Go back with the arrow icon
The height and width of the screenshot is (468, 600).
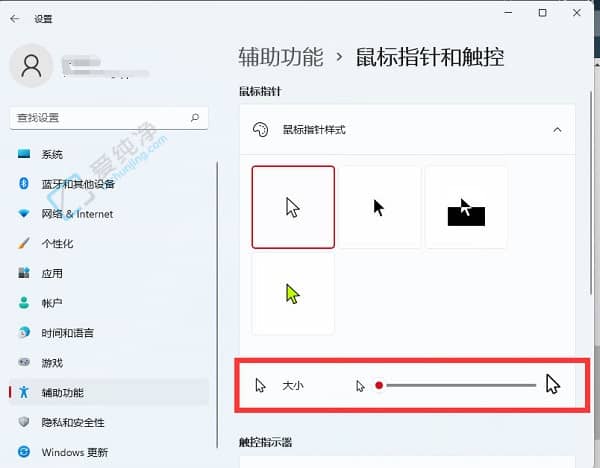point(15,18)
